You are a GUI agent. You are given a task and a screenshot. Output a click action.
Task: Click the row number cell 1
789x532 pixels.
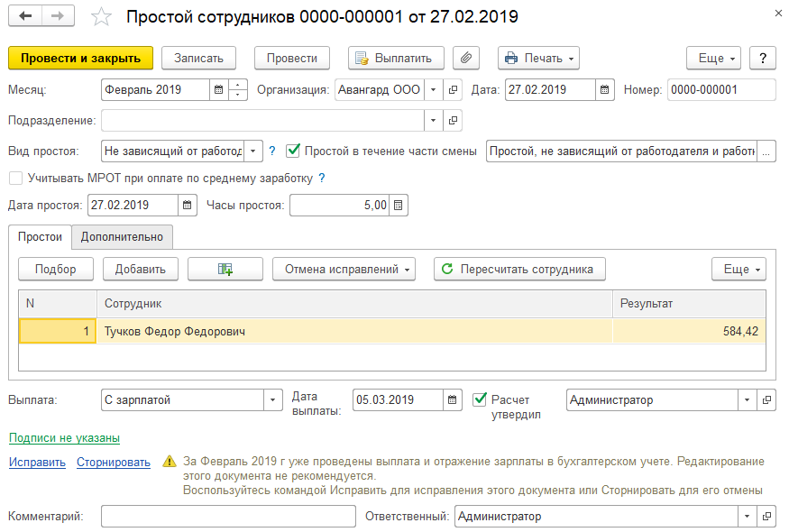pyautogui.click(x=58, y=331)
